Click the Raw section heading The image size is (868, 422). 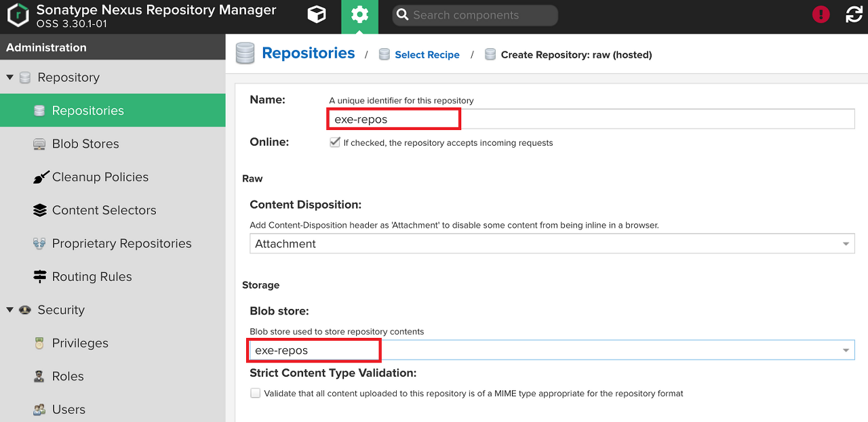252,179
